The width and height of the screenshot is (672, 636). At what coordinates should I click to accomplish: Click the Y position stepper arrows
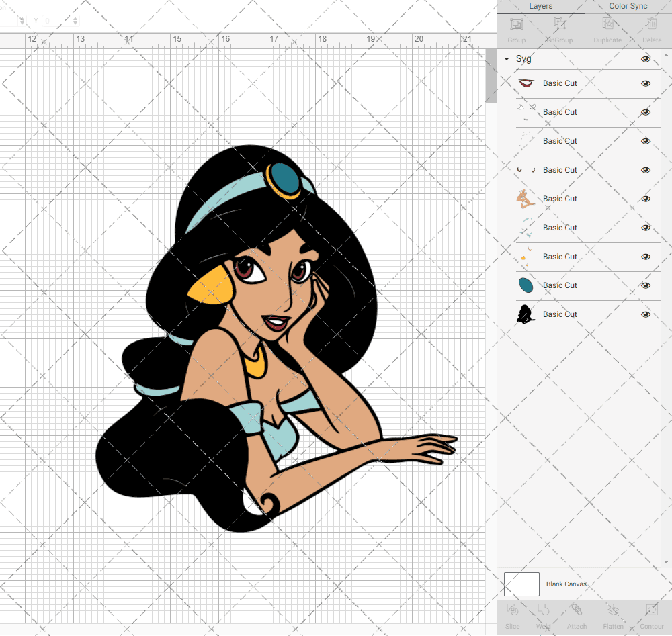(75, 20)
